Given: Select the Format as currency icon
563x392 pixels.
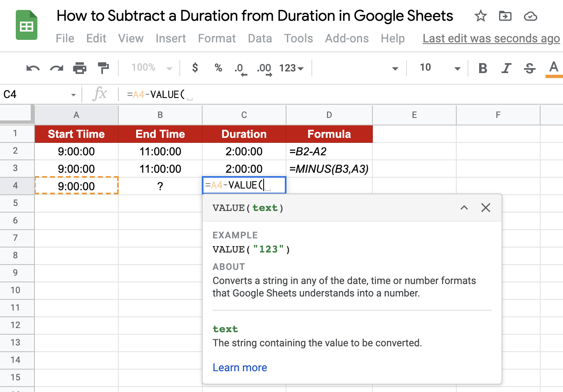Looking at the screenshot, I should coord(194,68).
